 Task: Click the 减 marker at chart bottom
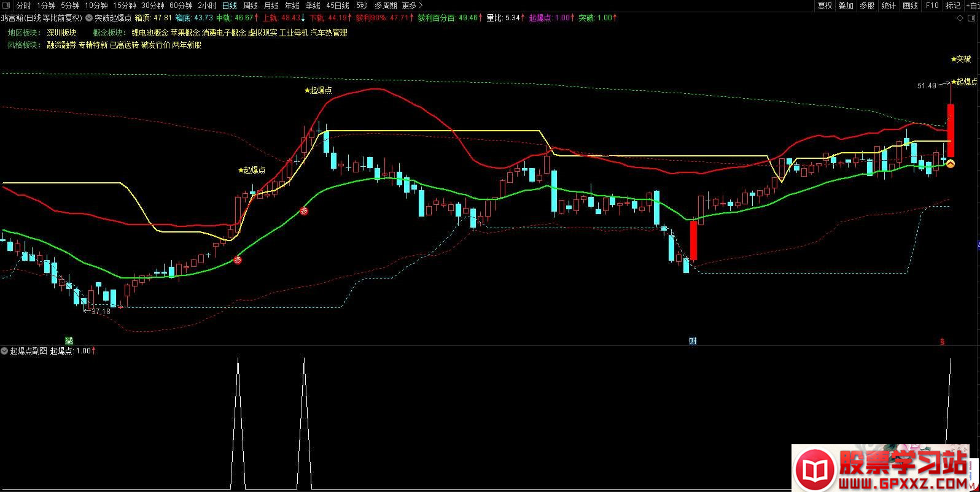coord(69,340)
